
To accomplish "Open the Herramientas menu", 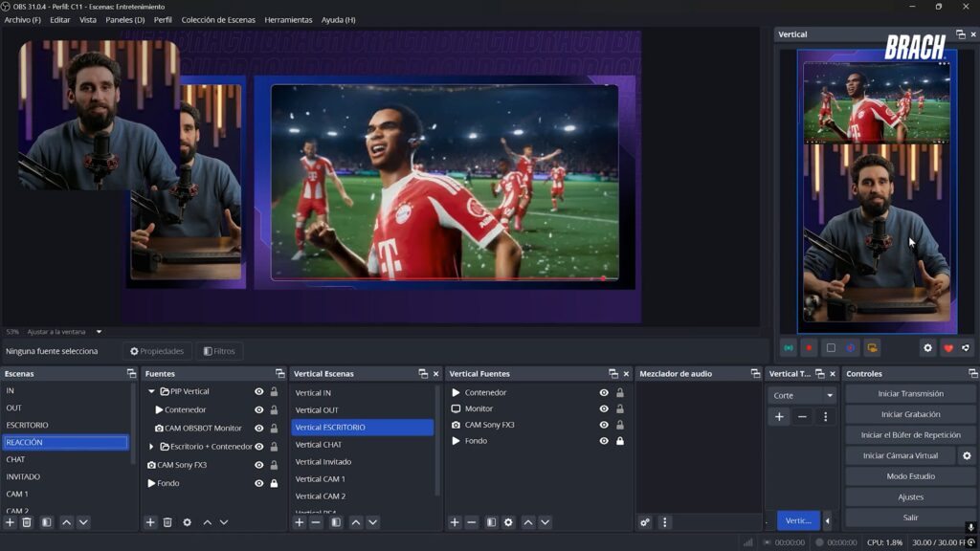I will coord(288,20).
